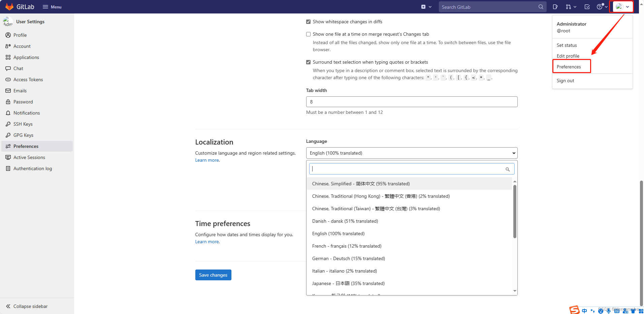Screen dimensions: 644x314
Task: Expand the create new plus dropdown
Action: point(426,7)
